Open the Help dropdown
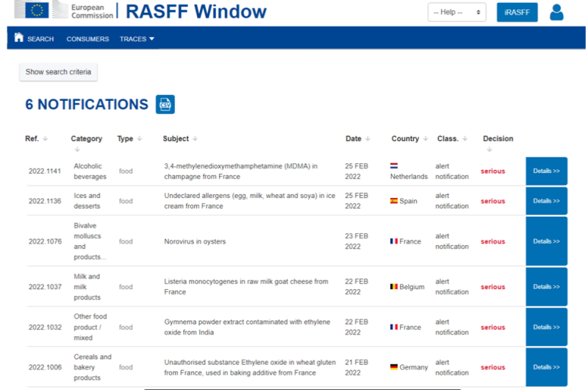The width and height of the screenshot is (588, 390). click(456, 12)
